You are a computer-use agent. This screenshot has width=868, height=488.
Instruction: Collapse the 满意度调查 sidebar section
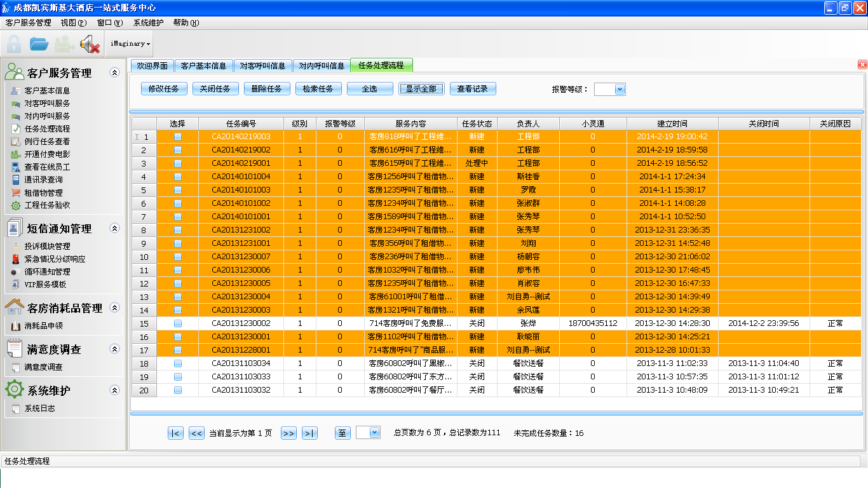114,349
